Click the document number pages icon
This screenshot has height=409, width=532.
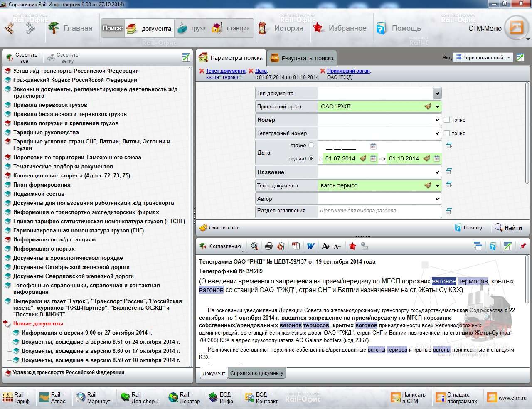(296, 246)
